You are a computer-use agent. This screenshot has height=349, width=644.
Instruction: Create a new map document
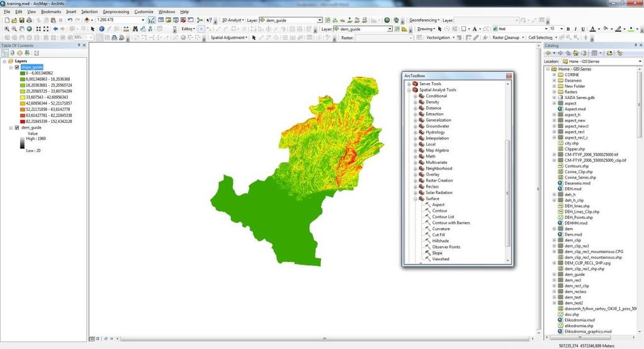pyautogui.click(x=7, y=20)
